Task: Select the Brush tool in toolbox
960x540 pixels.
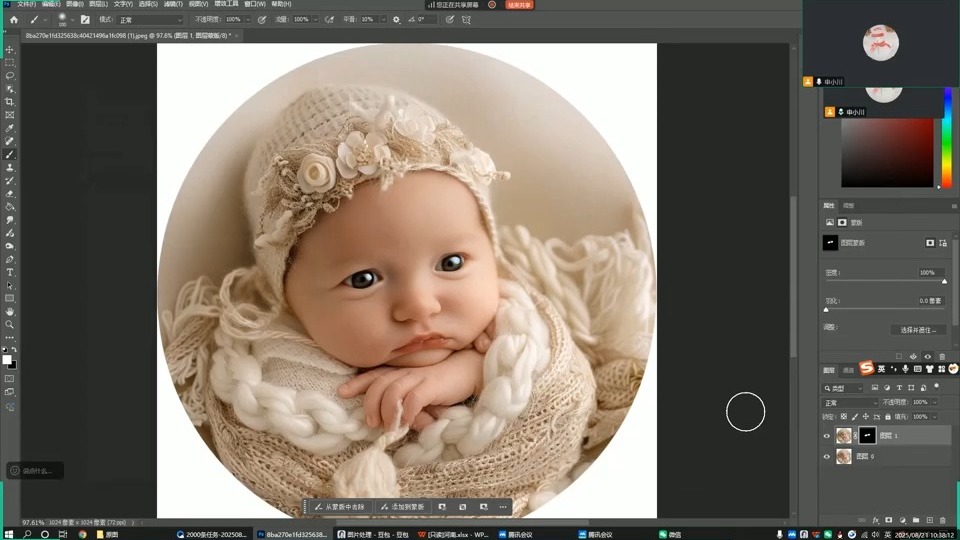Action: (x=9, y=154)
